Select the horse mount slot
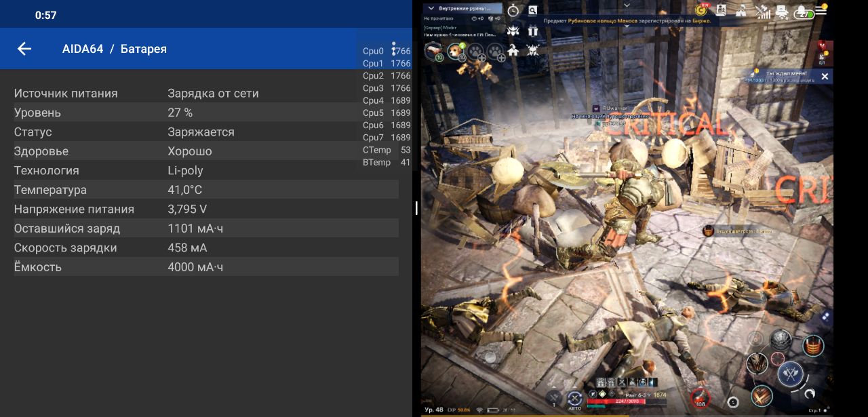Screen dimensions: 868x417 click(x=433, y=50)
